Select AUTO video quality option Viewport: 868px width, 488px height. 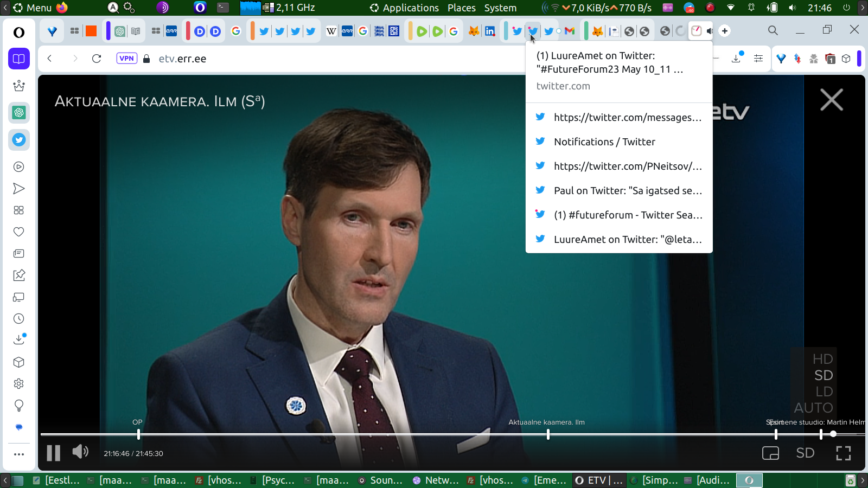[x=813, y=408]
